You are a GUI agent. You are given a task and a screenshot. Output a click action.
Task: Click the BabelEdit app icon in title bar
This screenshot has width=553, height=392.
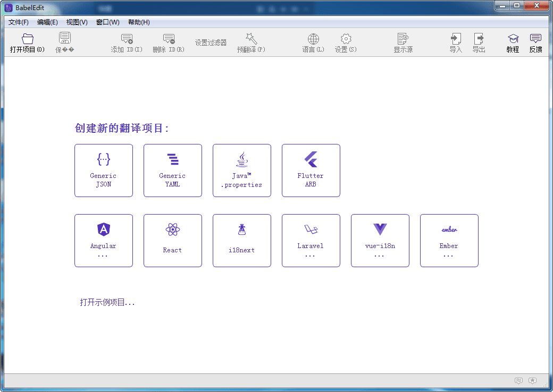click(x=9, y=8)
